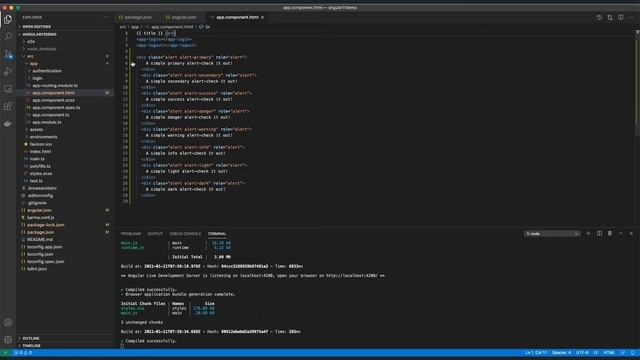This screenshot has width=640, height=360.
Task: Click the feedback icon in status bar
Action: pyautogui.click(x=623, y=353)
